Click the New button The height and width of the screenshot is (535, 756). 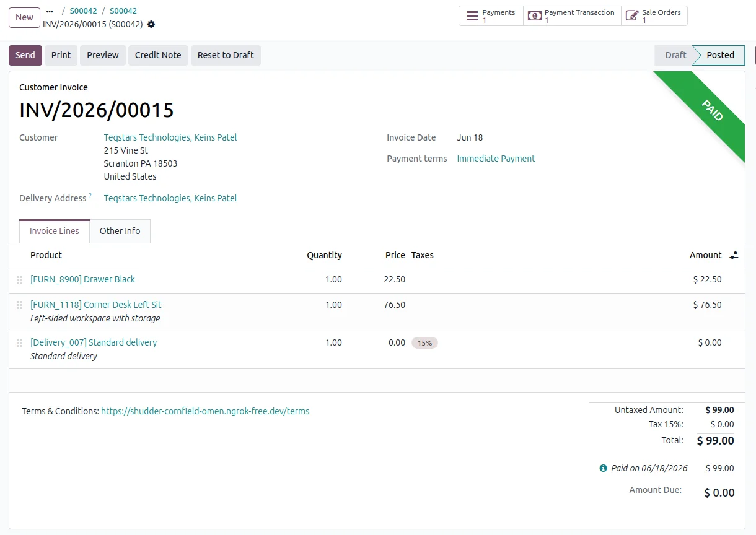(x=25, y=17)
